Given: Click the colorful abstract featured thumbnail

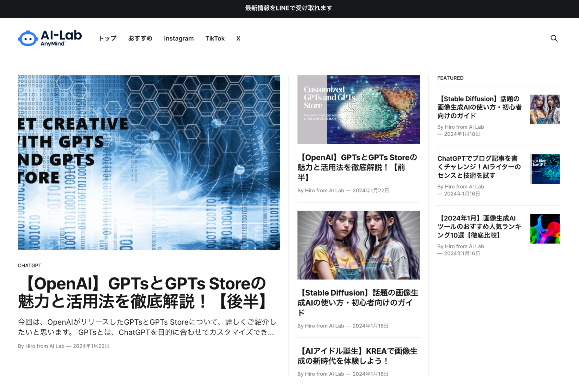Looking at the screenshot, I should tap(545, 229).
